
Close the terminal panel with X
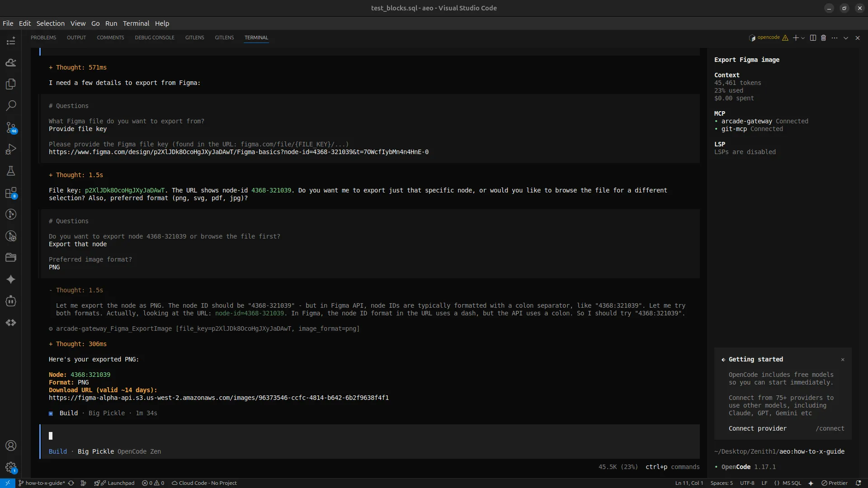click(858, 38)
